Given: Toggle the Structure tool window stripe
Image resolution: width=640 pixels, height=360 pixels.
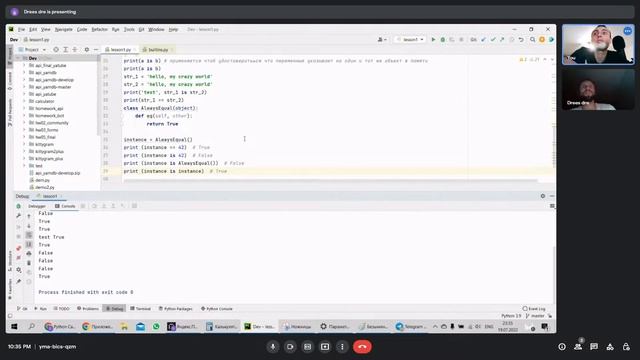Looking at the screenshot, I should pos(10,260).
